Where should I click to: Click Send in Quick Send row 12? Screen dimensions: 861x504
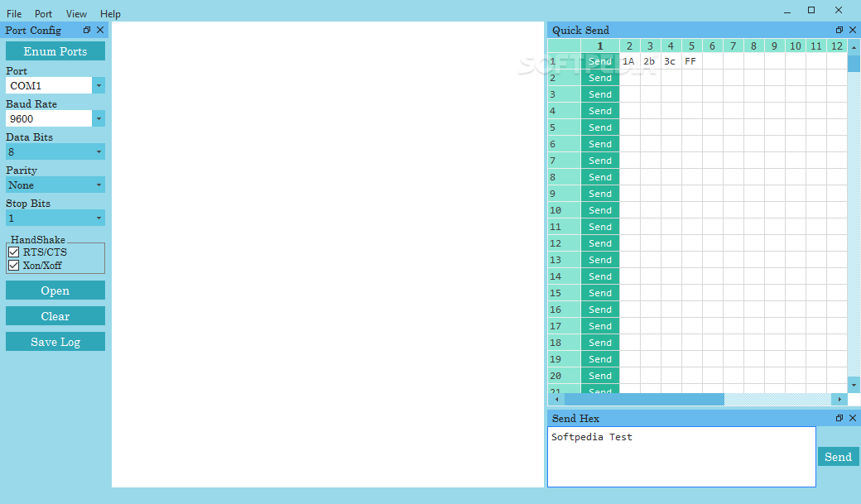[600, 243]
